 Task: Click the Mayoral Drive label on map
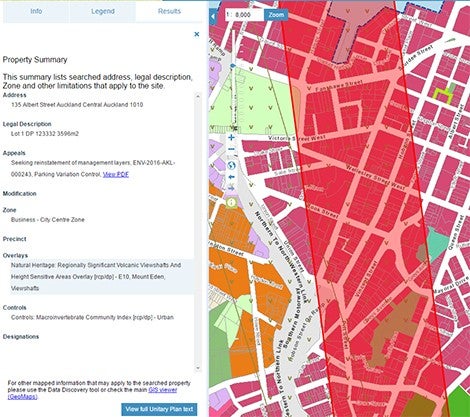tap(450, 286)
